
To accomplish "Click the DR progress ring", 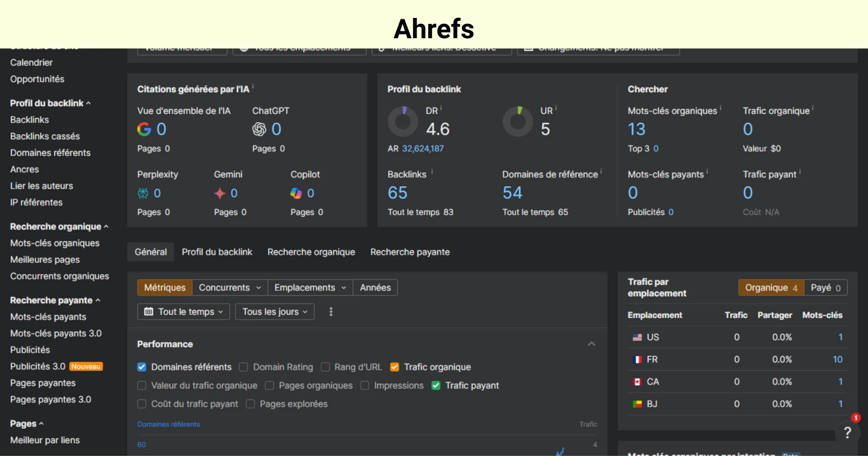I will 402,121.
